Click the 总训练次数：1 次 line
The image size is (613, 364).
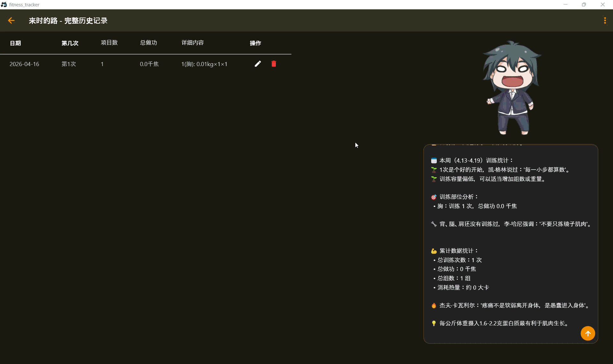(458, 260)
